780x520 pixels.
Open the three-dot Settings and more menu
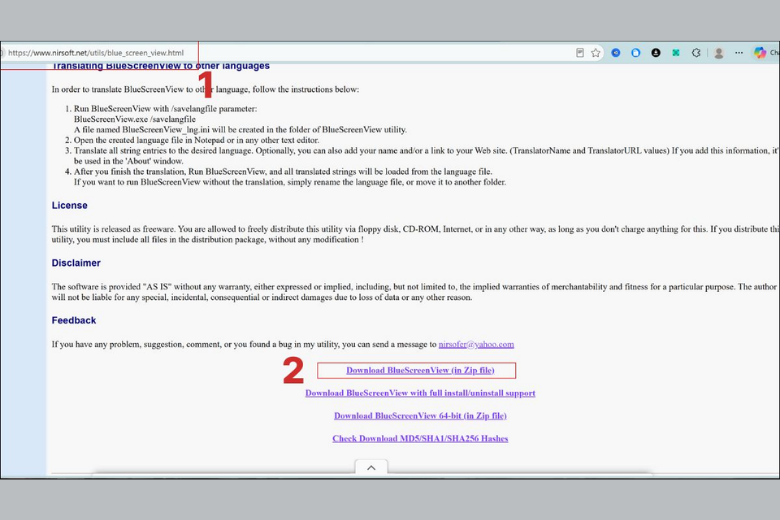click(739, 53)
